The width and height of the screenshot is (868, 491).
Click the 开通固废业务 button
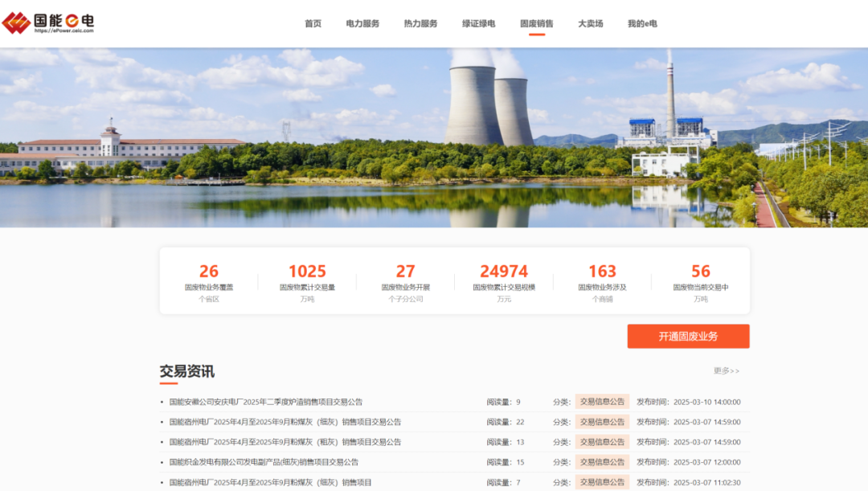coord(688,337)
